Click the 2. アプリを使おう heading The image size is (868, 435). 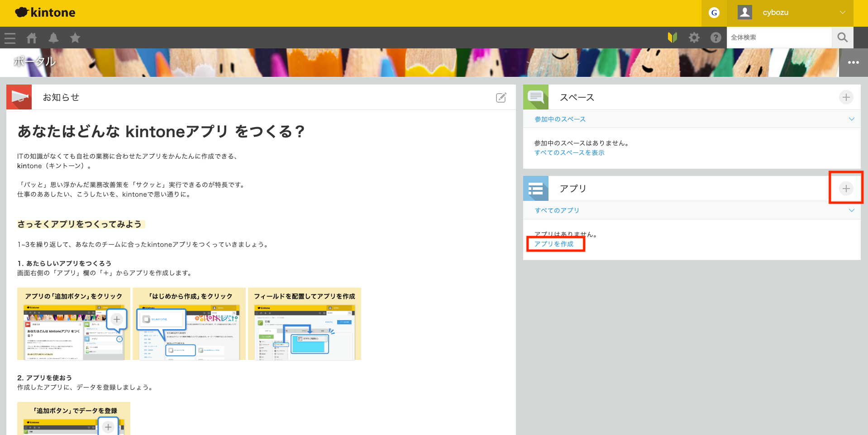click(x=44, y=378)
